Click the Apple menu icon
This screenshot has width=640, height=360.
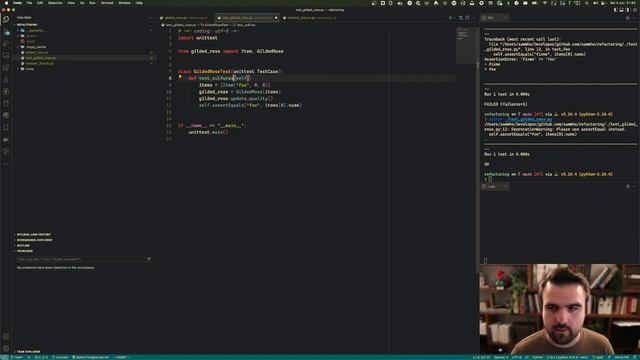point(6,3)
